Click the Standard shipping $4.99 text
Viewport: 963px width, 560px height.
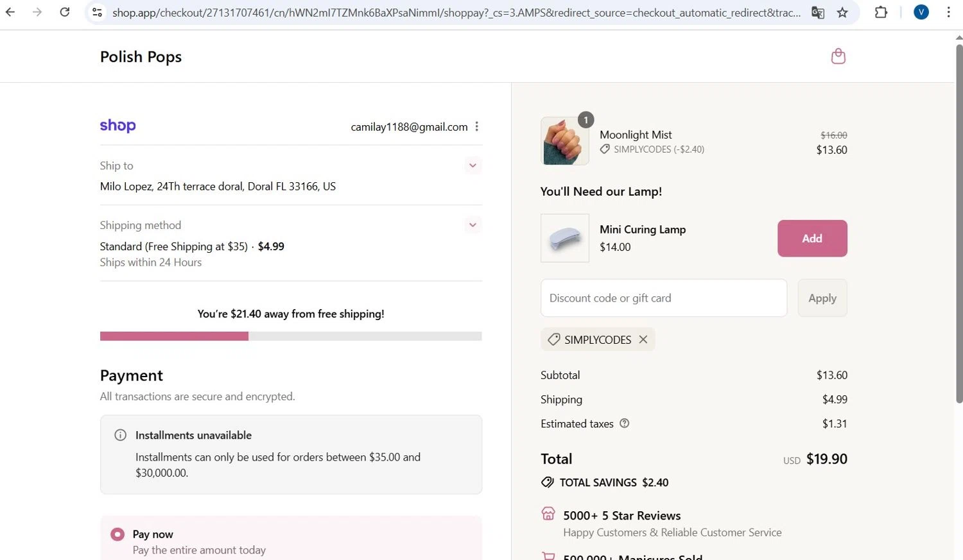click(x=192, y=246)
